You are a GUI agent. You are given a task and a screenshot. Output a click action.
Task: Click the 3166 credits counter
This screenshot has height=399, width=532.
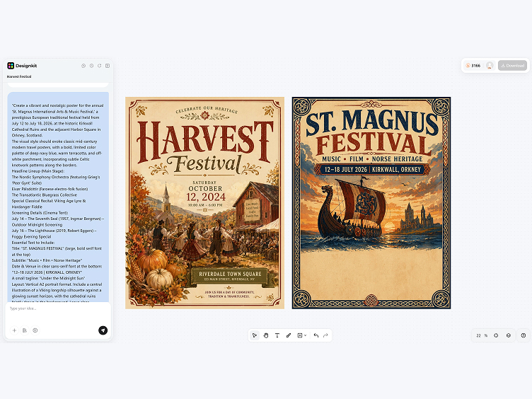pyautogui.click(x=473, y=66)
